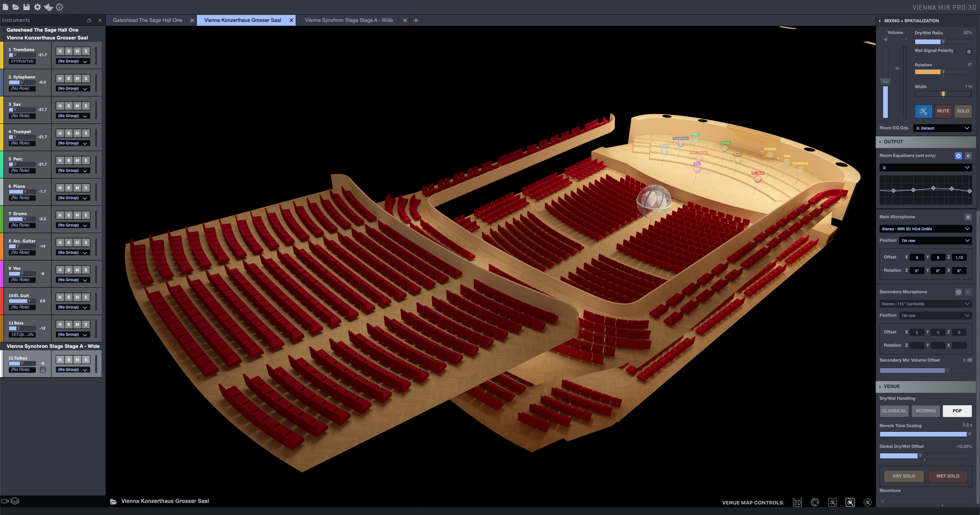Switch to Gateshead The Sage Hall One tab
Image resolution: width=980 pixels, height=515 pixels.
pyautogui.click(x=147, y=20)
